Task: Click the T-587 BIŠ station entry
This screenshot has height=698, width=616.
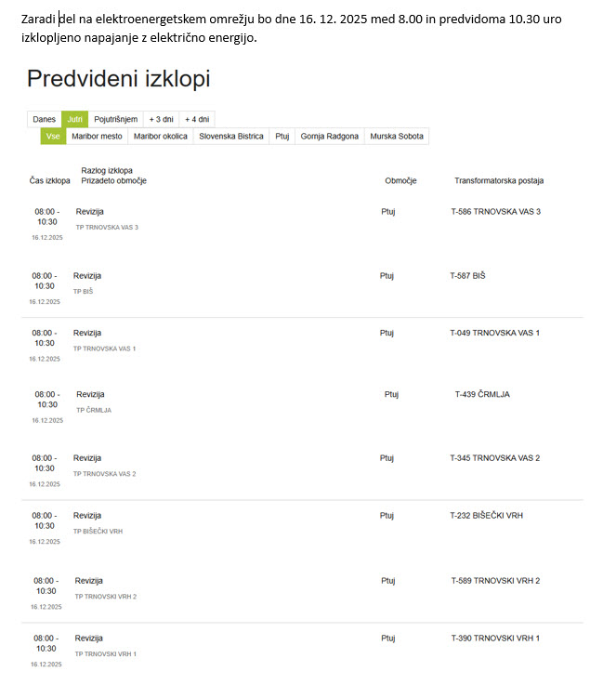Action: [467, 276]
